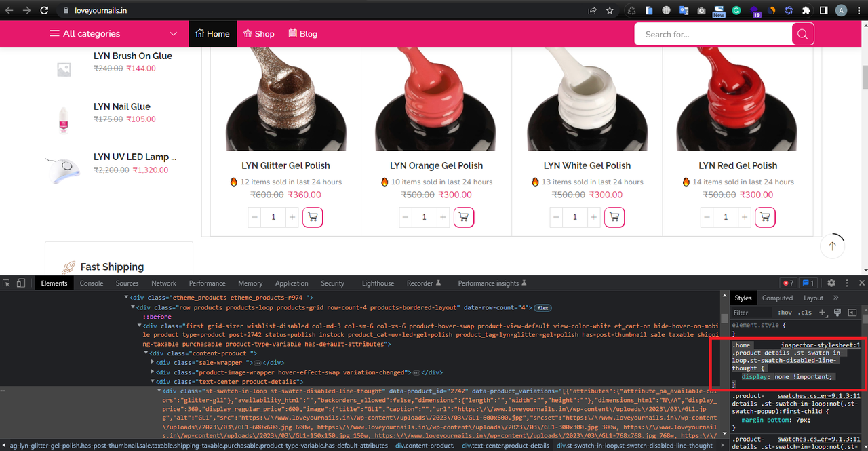Increase quantity for LYN Glitter Gel Polish
Screen dimensions: 868x451
[x=292, y=217]
